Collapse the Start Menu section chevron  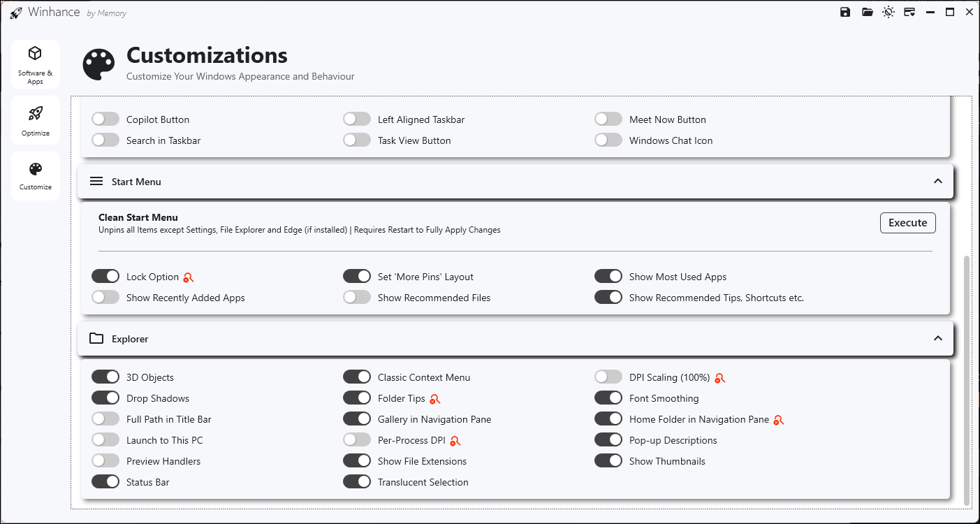(x=938, y=182)
